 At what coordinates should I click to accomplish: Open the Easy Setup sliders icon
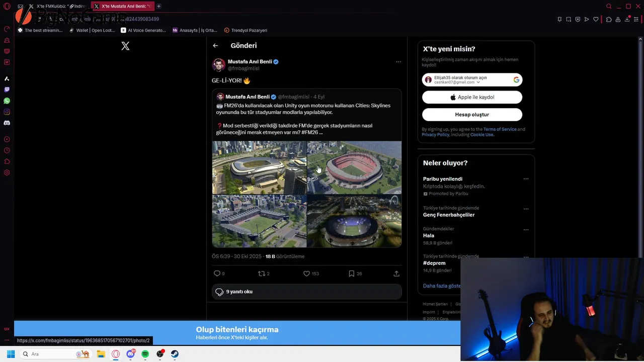click(636, 19)
